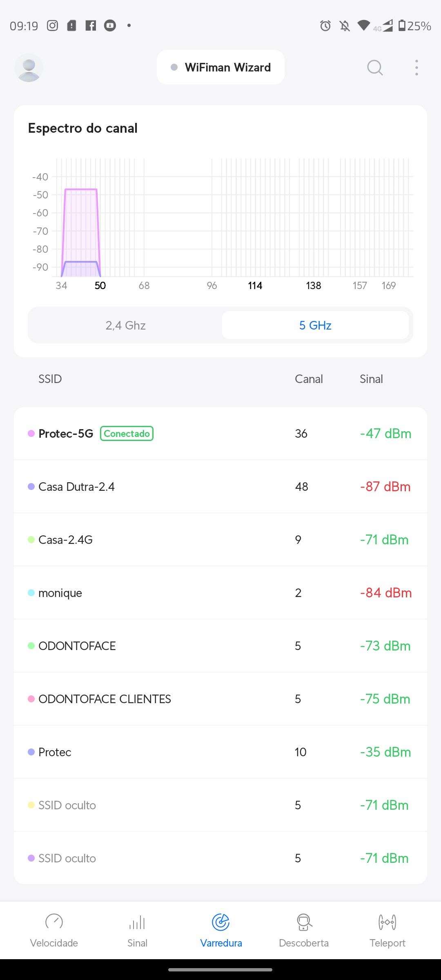
Task: Tap the pink Protec-5G color dot
Action: click(x=31, y=434)
